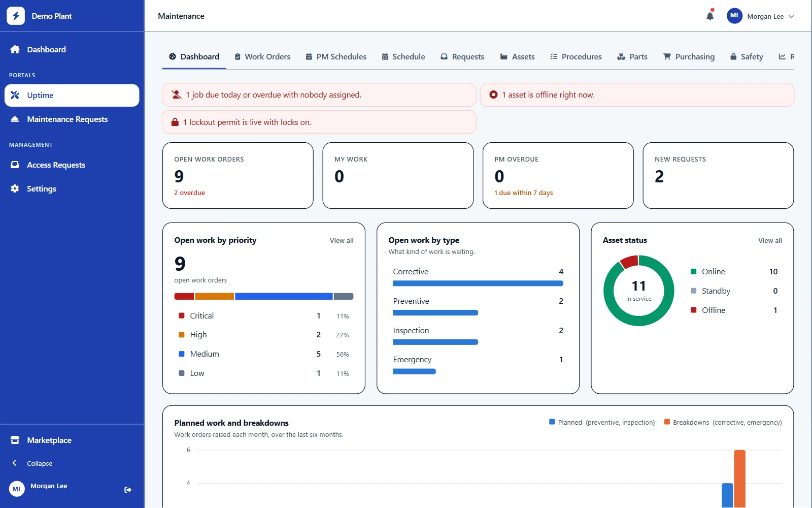812x508 pixels.
Task: Open the Open Work Orders summary card
Action: pos(238,175)
